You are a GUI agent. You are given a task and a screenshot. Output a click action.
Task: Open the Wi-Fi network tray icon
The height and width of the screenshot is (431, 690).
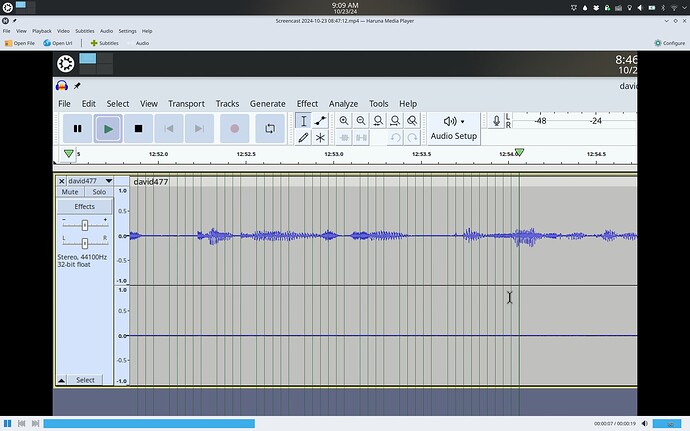tap(674, 7)
